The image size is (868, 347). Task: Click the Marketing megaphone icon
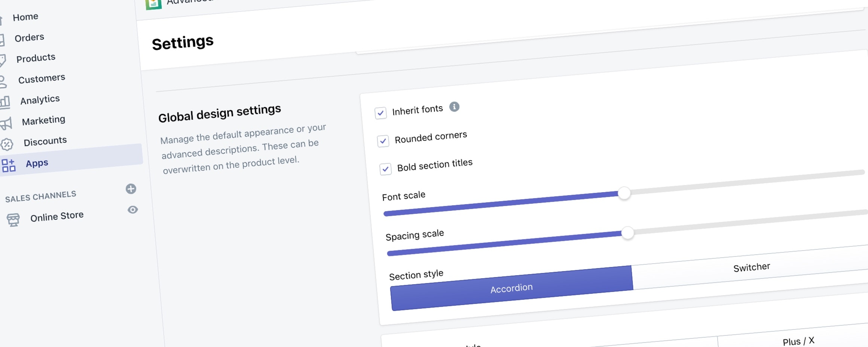pyautogui.click(x=6, y=123)
